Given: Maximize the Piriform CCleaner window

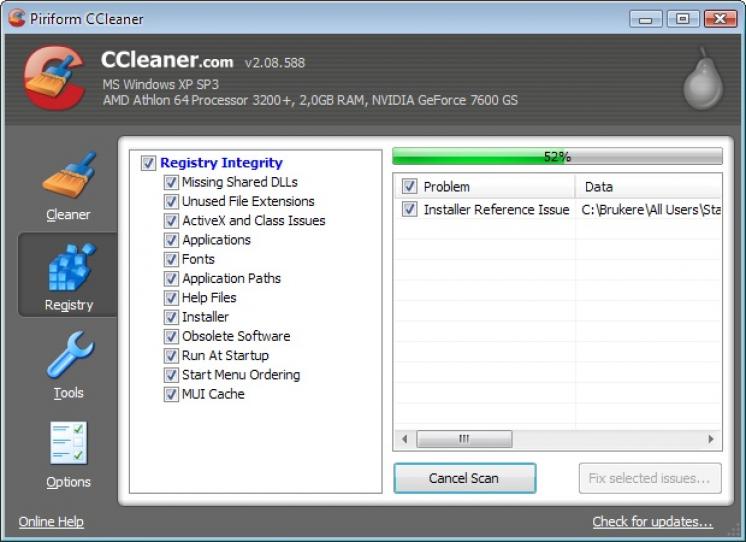Looking at the screenshot, I should (682, 19).
